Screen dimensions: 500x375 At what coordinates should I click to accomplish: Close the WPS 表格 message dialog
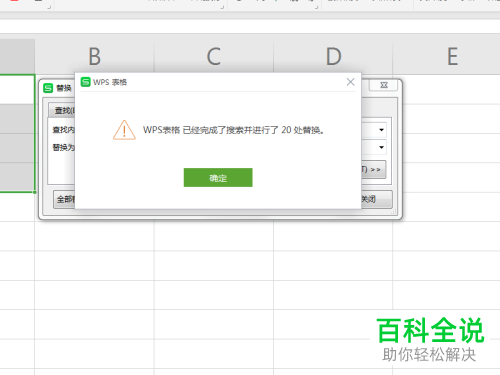click(350, 82)
